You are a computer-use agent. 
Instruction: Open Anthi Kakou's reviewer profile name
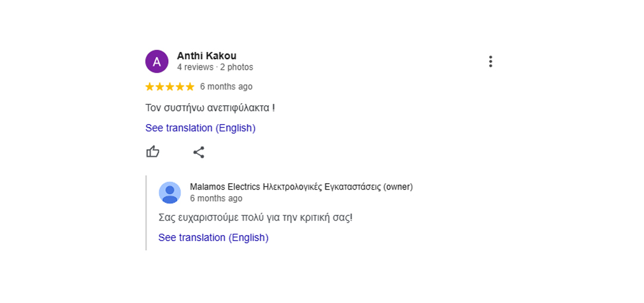point(206,56)
